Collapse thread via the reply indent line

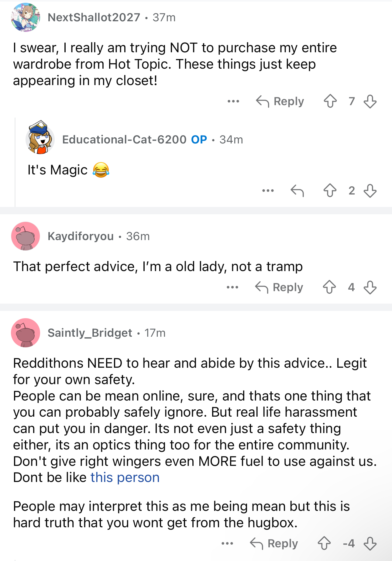15,162
